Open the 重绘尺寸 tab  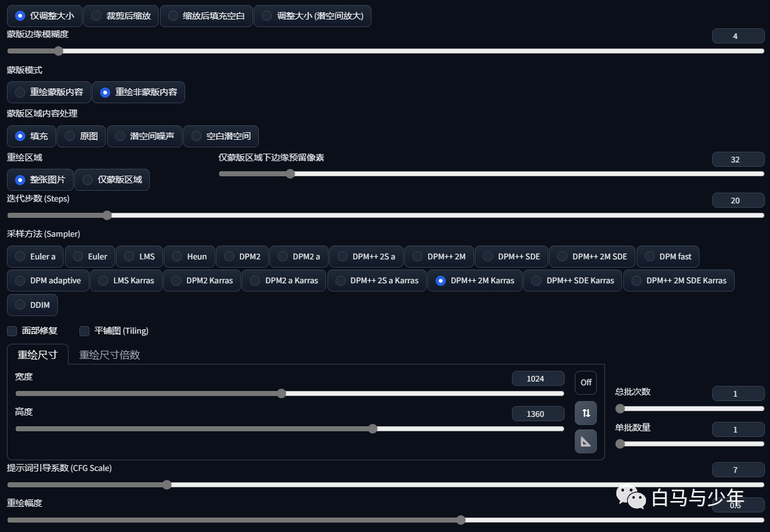tap(38, 354)
